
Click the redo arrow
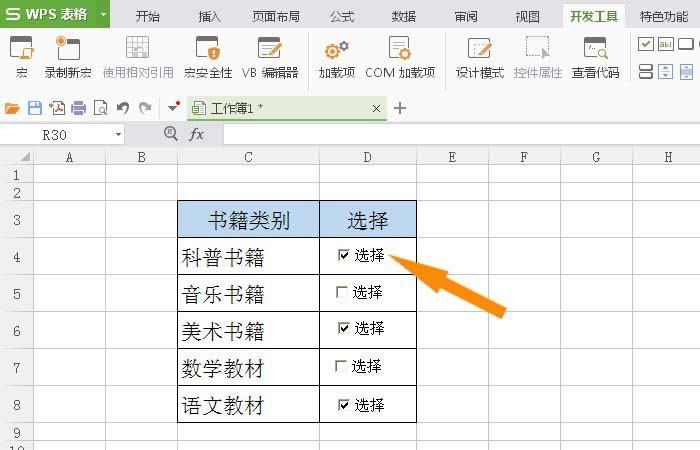click(x=145, y=108)
